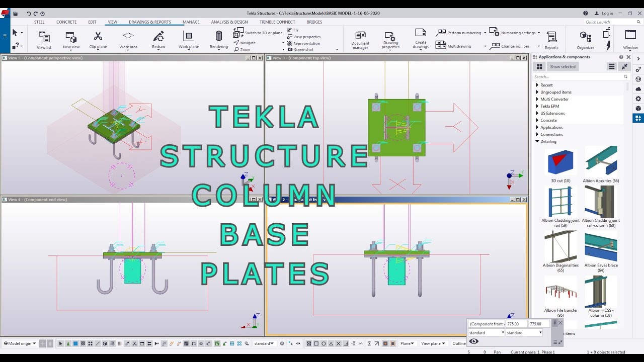Click the Multidrawing button
This screenshot has width=644, height=362.
[453, 45]
